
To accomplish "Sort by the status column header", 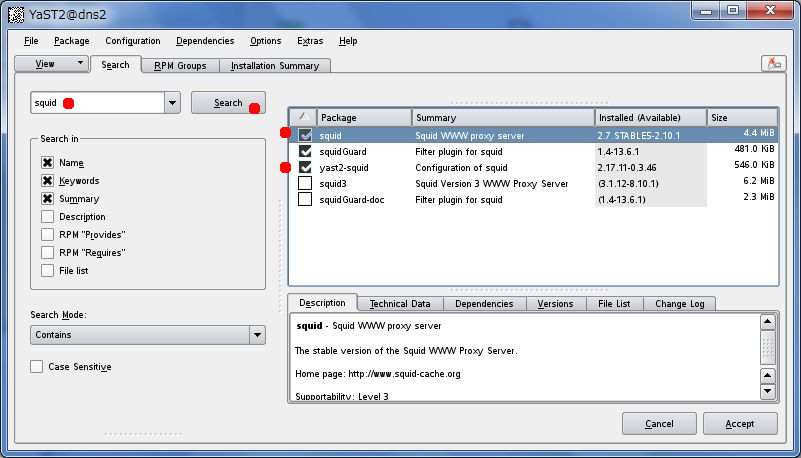I will click(x=303, y=117).
